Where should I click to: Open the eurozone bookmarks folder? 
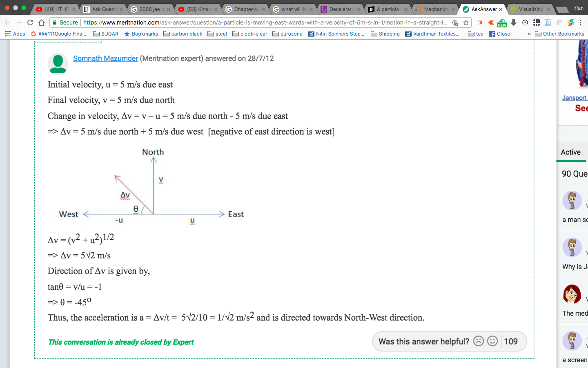pyautogui.click(x=287, y=34)
